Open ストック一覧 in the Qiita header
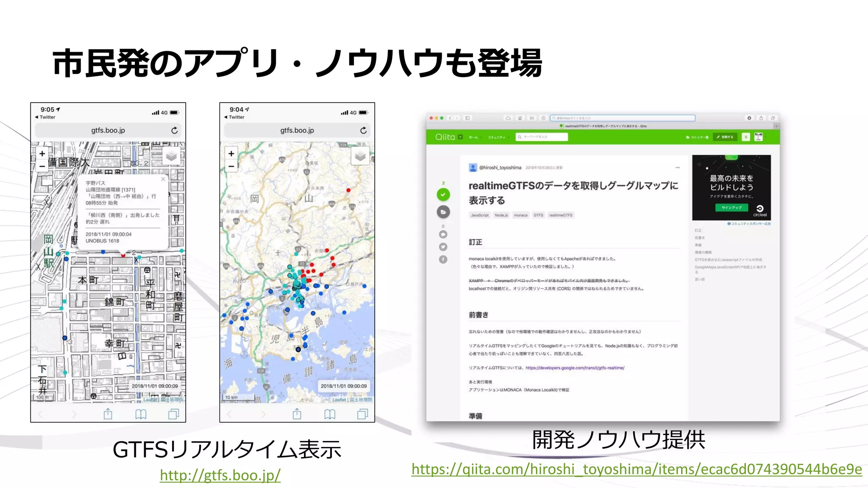Image resolution: width=868 pixels, height=488 pixels. click(697, 137)
